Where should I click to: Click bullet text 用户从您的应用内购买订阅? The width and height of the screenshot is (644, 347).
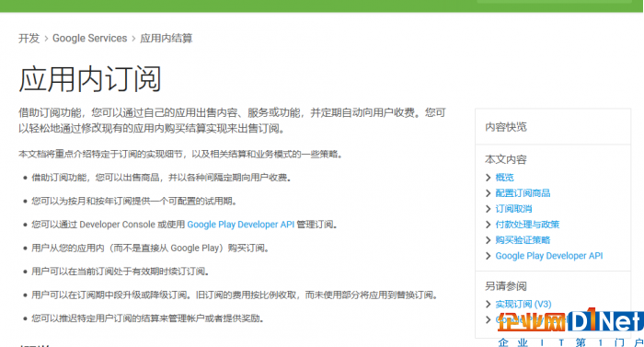click(150, 248)
